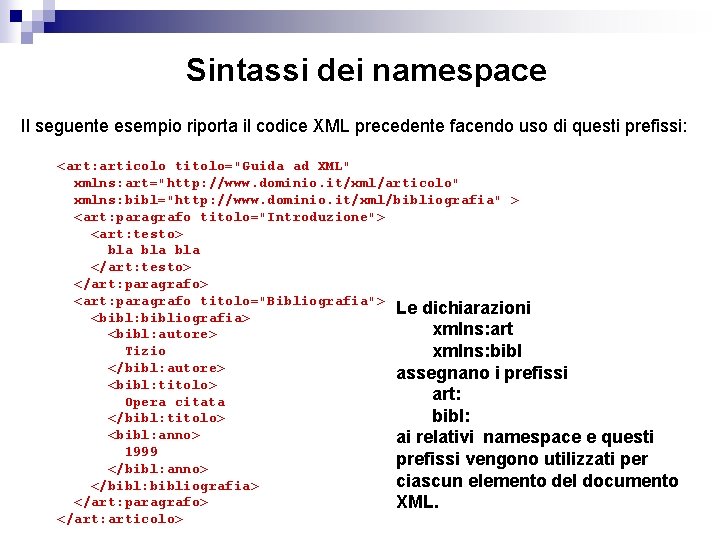Click the closing '</art:testo>' tag
The height and width of the screenshot is (540, 720).
[141, 267]
